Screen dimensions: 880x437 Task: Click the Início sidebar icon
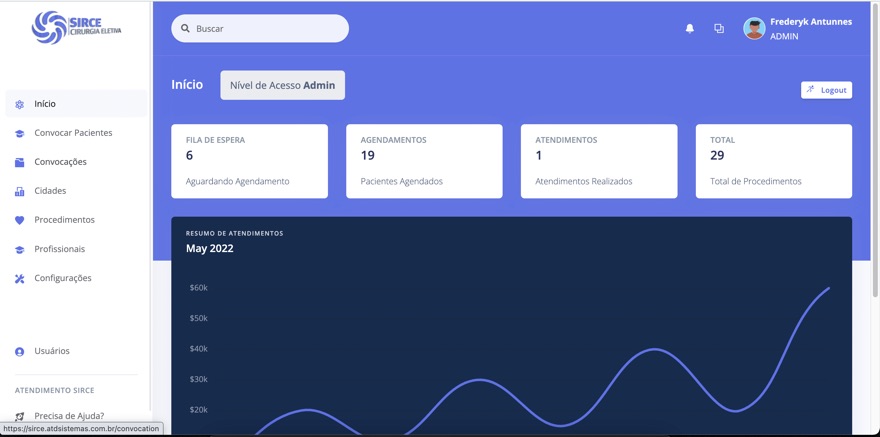pyautogui.click(x=20, y=104)
